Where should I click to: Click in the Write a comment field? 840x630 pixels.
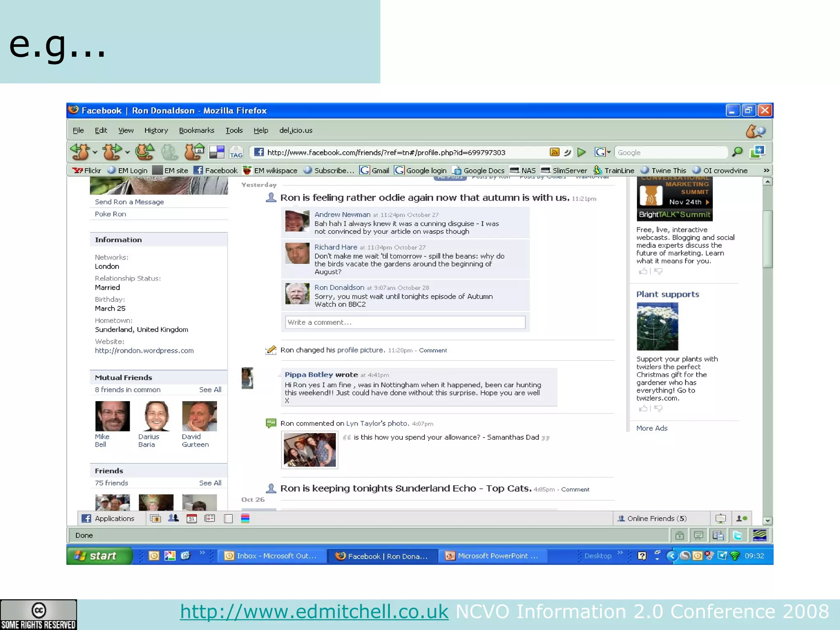(x=405, y=322)
